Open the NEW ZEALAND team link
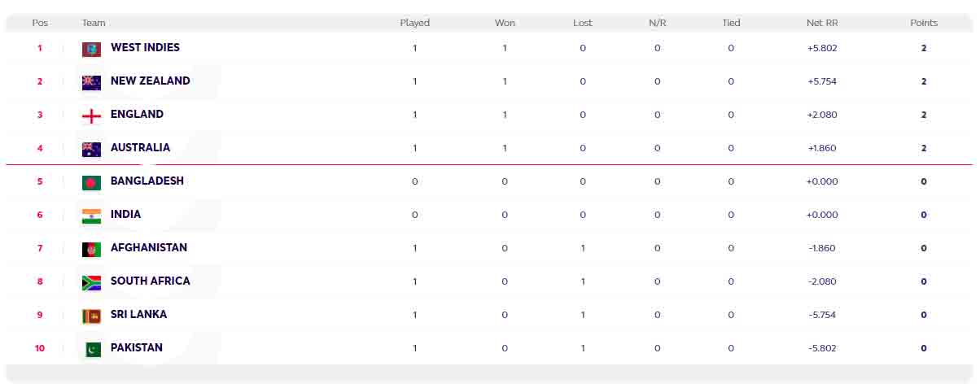The height and width of the screenshot is (388, 980). click(x=150, y=81)
